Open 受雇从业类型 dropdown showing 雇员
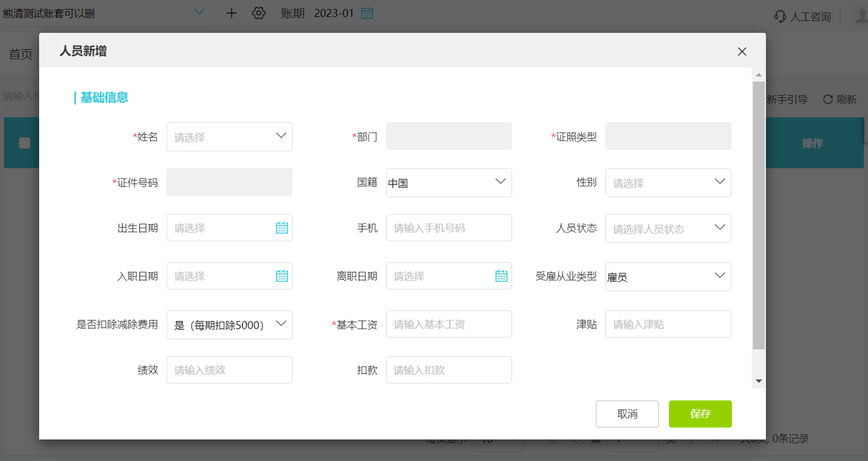 pos(668,276)
